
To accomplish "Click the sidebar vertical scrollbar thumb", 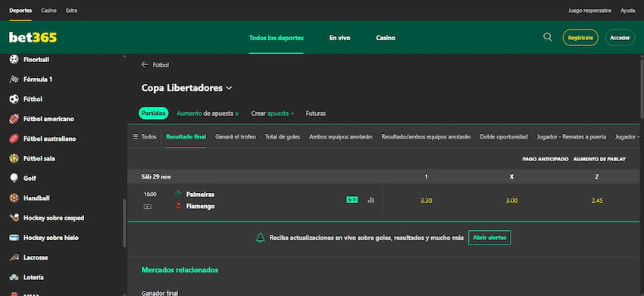I will click(124, 223).
